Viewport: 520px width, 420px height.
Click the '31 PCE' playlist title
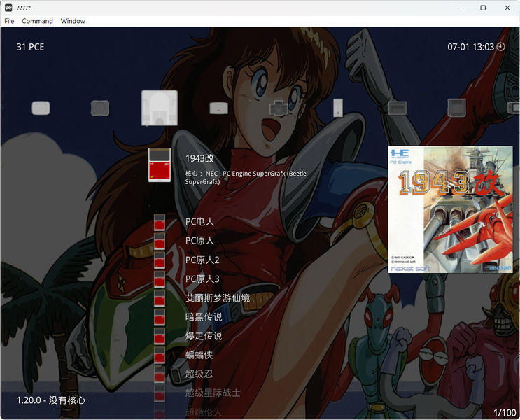(x=30, y=47)
